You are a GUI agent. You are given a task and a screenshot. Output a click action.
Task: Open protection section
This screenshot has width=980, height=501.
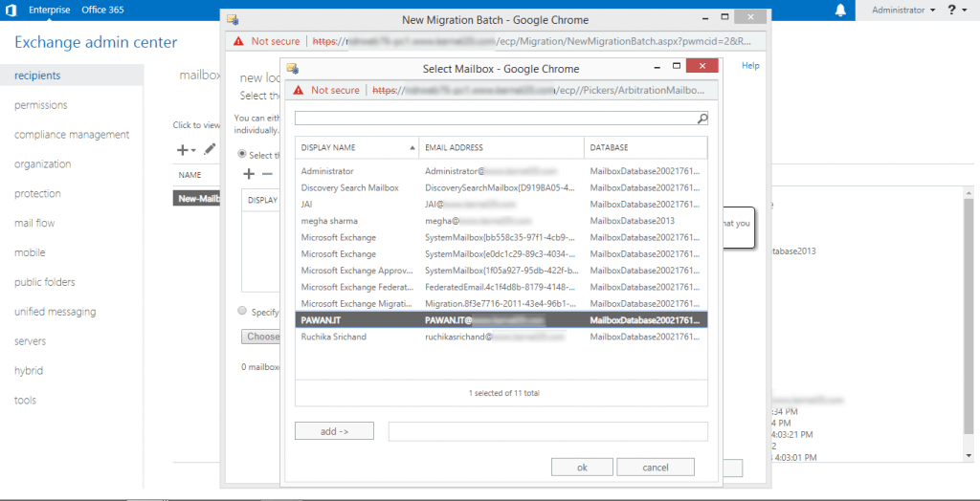37,194
